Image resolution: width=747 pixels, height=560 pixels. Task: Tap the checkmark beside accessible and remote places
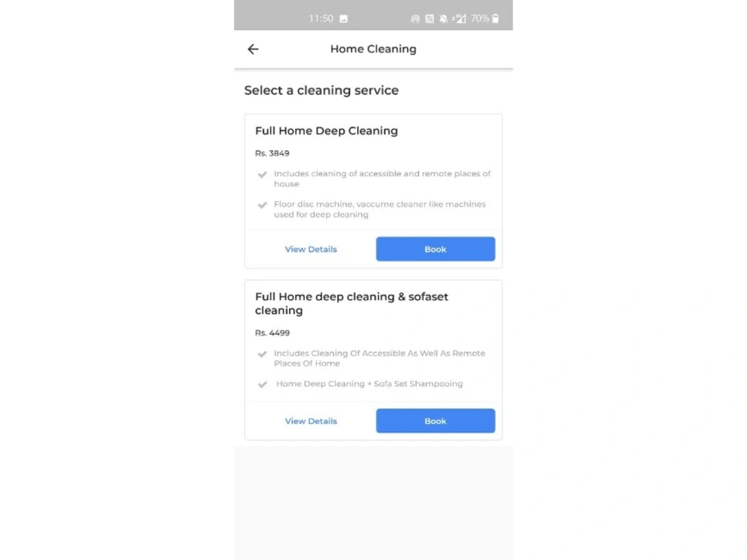tap(262, 175)
